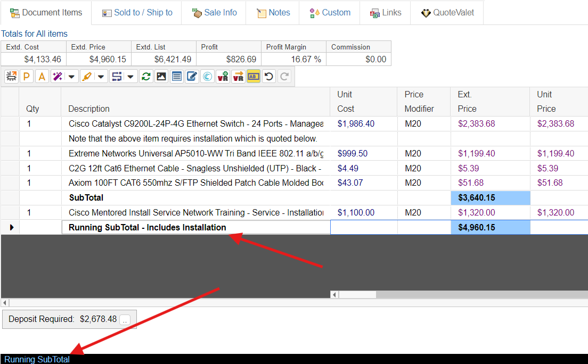This screenshot has width=588, height=364.
Task: Click the orange A toolbar icon
Action: point(42,77)
